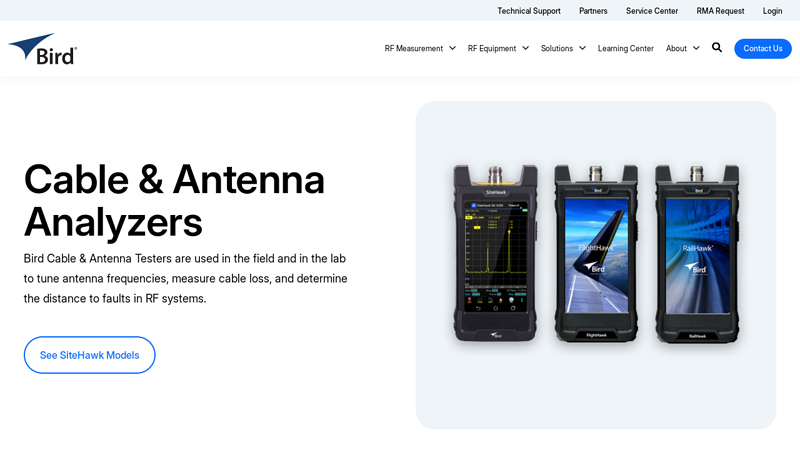Expand the Solutions dropdown chevron
The width and height of the screenshot is (800, 450).
coord(582,48)
